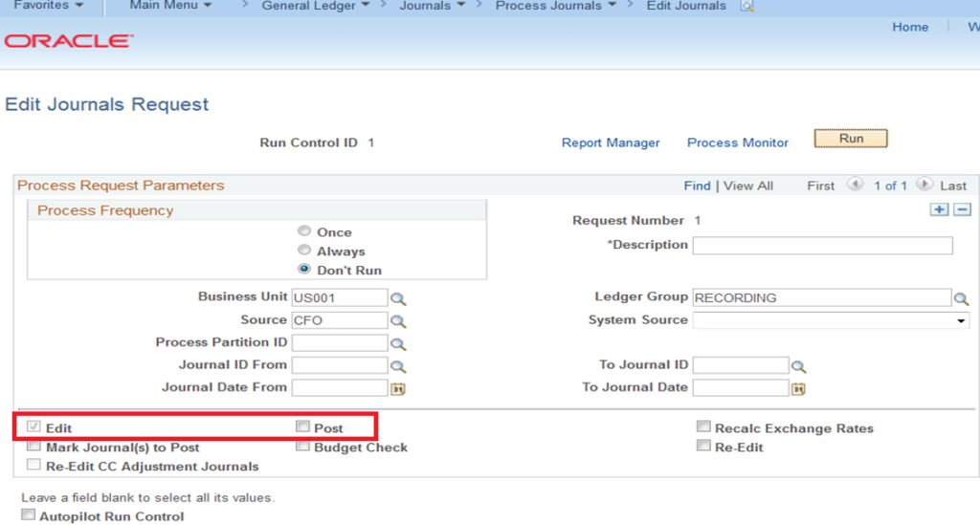Click View All link

click(x=748, y=186)
